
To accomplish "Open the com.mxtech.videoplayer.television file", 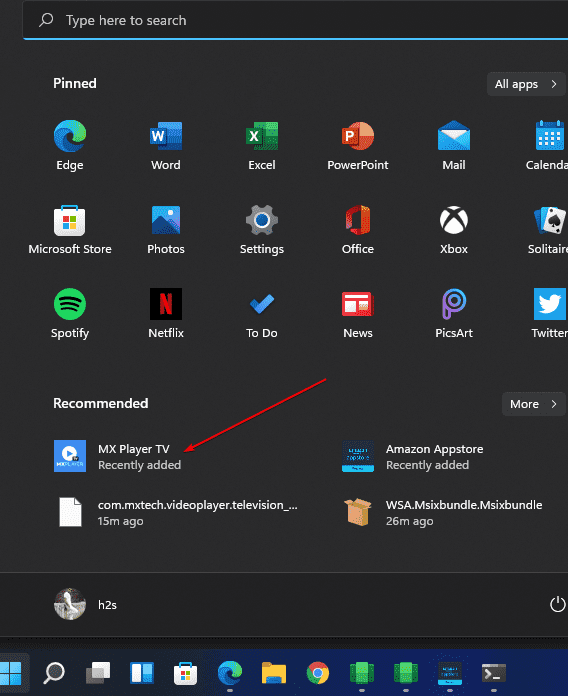I will [178, 512].
